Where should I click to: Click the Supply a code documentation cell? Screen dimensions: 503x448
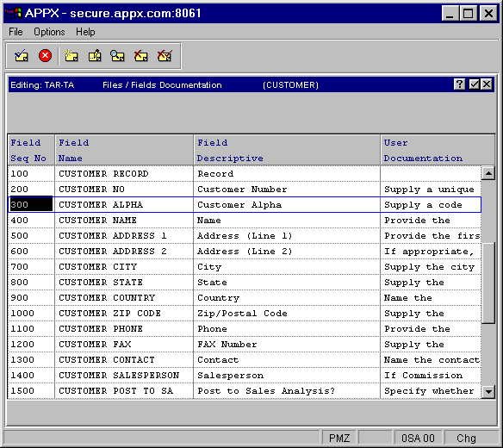point(432,204)
